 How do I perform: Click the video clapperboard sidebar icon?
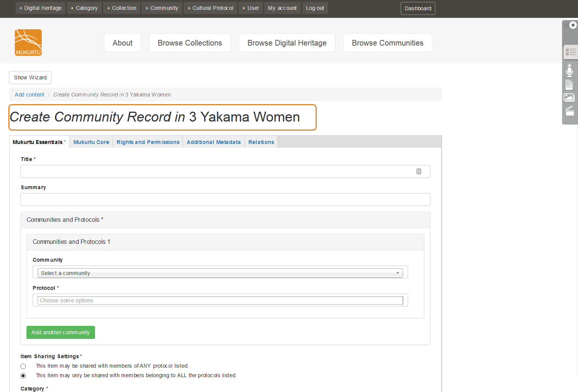tap(570, 111)
